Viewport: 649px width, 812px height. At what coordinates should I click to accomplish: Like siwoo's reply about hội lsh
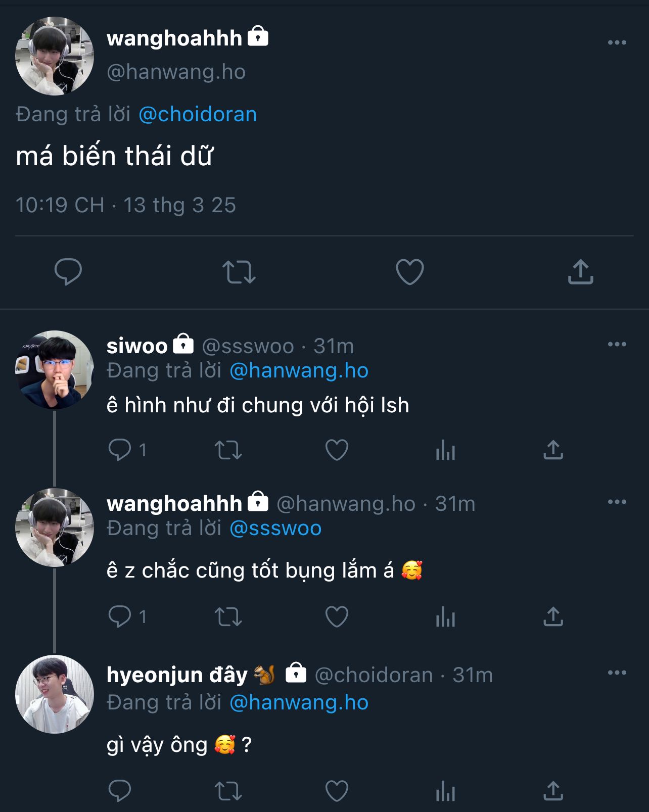point(337,450)
